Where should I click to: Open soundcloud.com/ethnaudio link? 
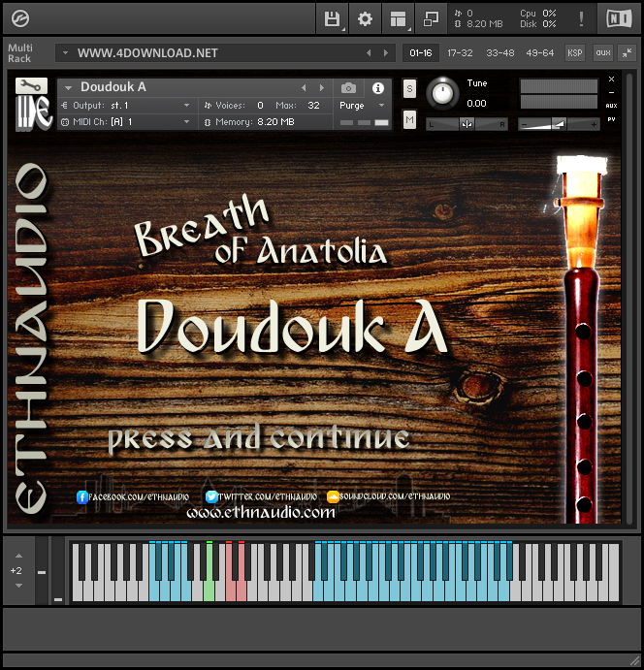(x=395, y=496)
